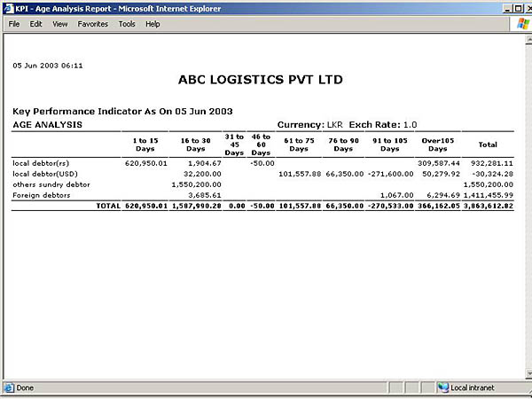
Task: Click the 1 to 15 Days column header
Action: [145, 145]
